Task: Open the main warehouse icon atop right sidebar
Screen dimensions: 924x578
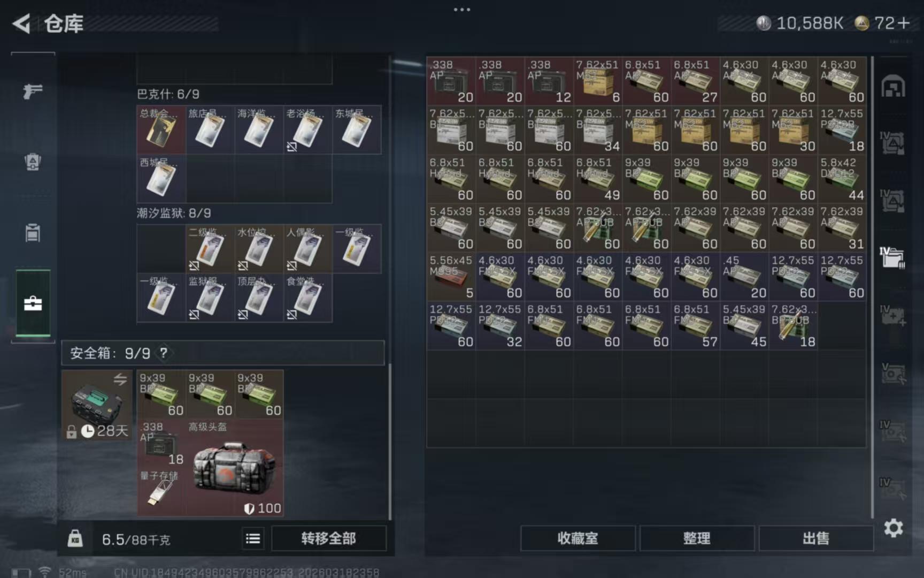Action: point(893,87)
